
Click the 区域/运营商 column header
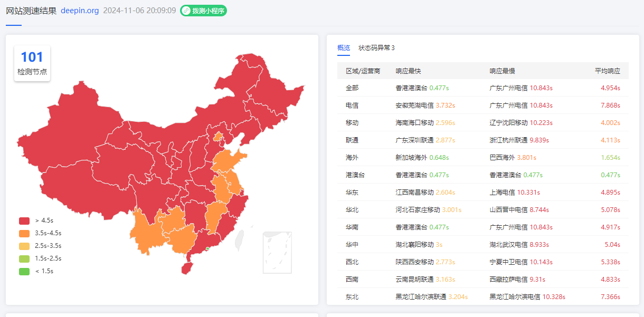click(363, 71)
